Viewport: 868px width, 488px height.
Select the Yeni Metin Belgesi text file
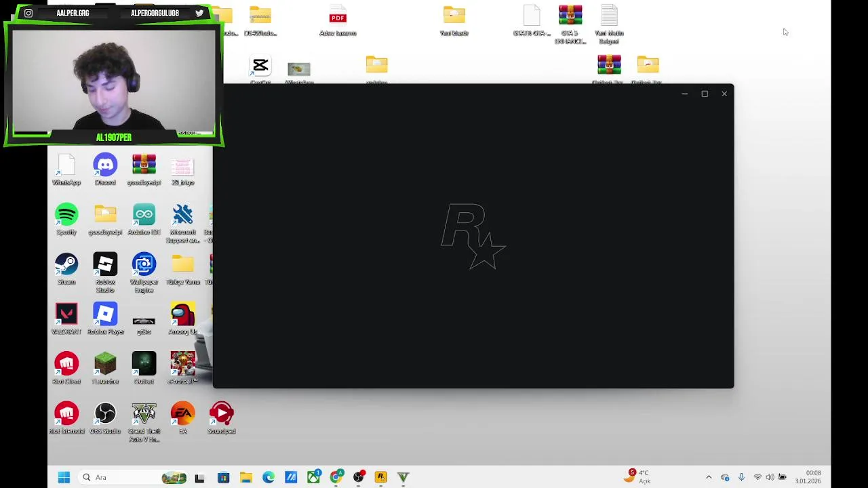tap(609, 24)
